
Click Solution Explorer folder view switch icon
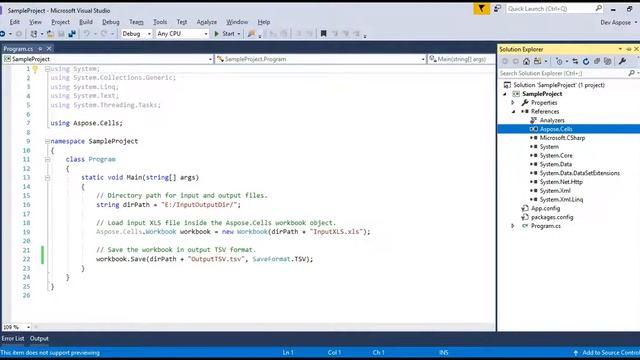point(538,61)
